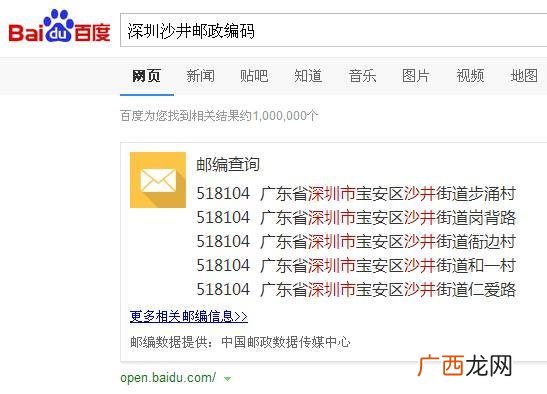Open 更多相关邮编信息>> link
Image resolution: width=547 pixels, height=394 pixels.
[x=189, y=317]
